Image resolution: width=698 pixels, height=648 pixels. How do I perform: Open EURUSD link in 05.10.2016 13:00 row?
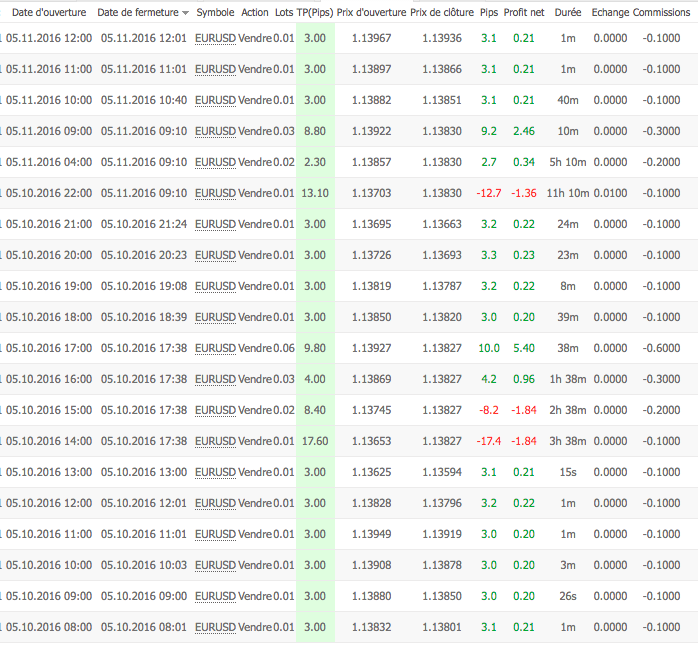(x=215, y=472)
